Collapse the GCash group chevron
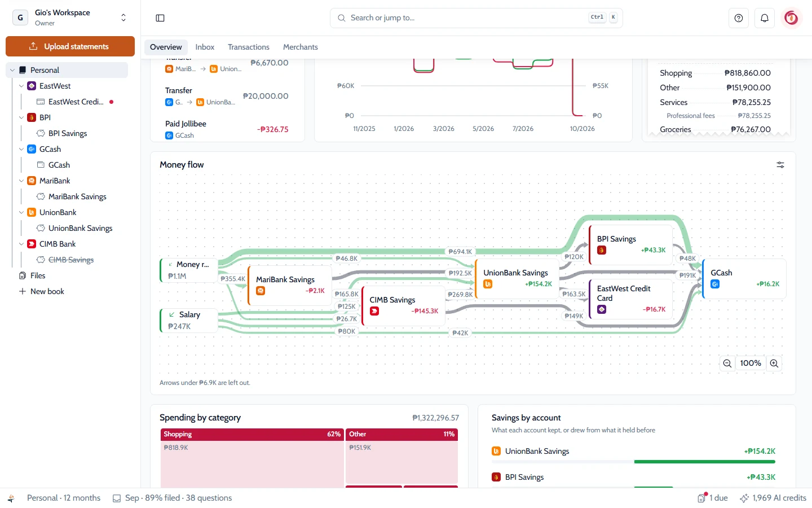 point(21,149)
